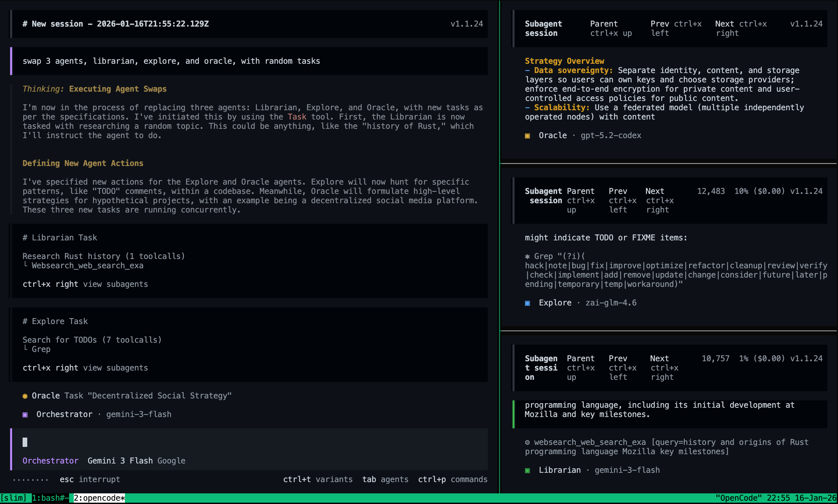Click the ctrl+p commands hint
This screenshot has width=838, height=504.
(452, 479)
